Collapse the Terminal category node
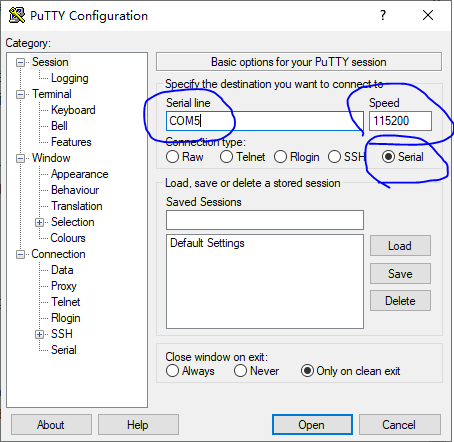 click(x=20, y=94)
